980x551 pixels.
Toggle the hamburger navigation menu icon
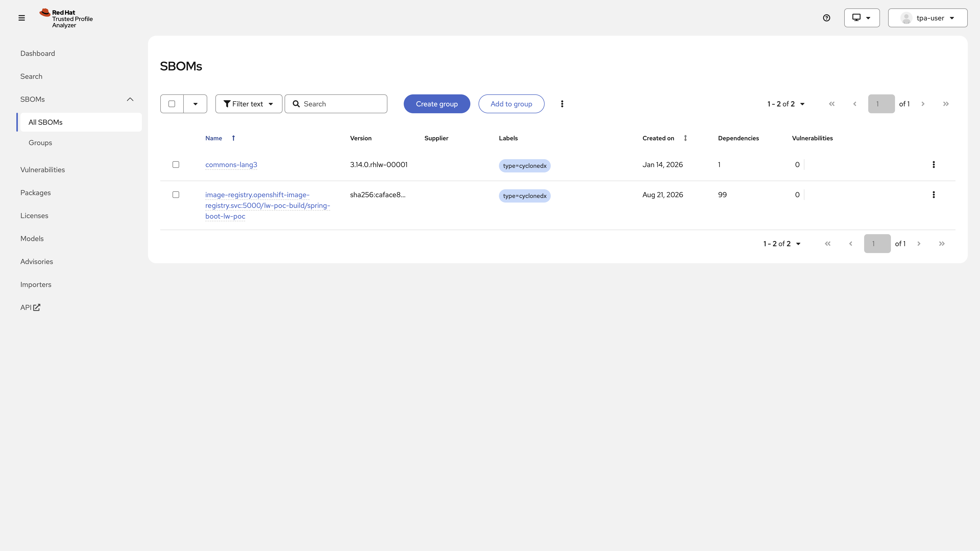point(22,18)
